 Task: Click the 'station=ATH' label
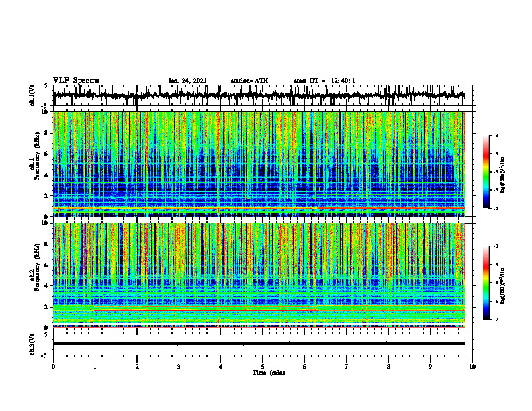point(249,81)
